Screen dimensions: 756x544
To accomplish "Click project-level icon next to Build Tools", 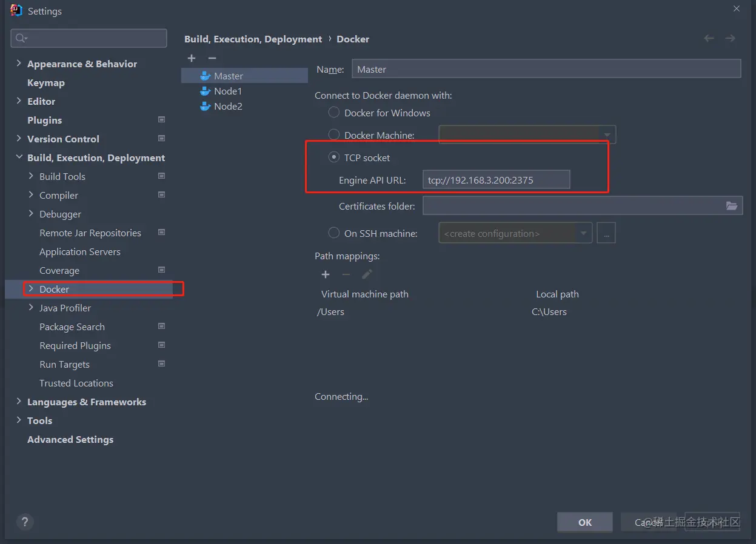I will pos(161,176).
